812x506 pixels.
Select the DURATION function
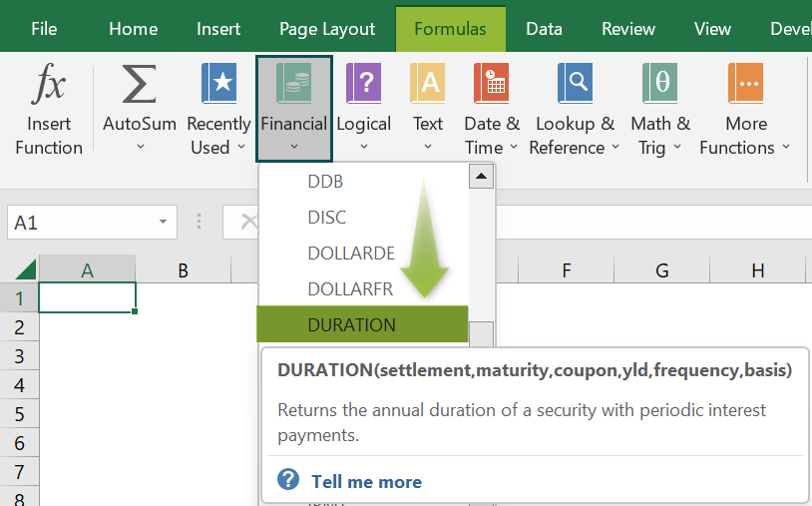[x=362, y=324]
